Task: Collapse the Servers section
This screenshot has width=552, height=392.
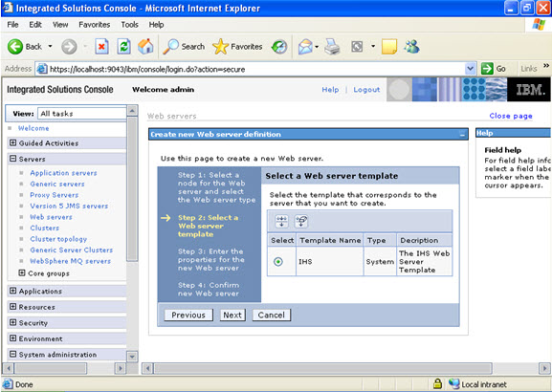Action: (x=13, y=159)
